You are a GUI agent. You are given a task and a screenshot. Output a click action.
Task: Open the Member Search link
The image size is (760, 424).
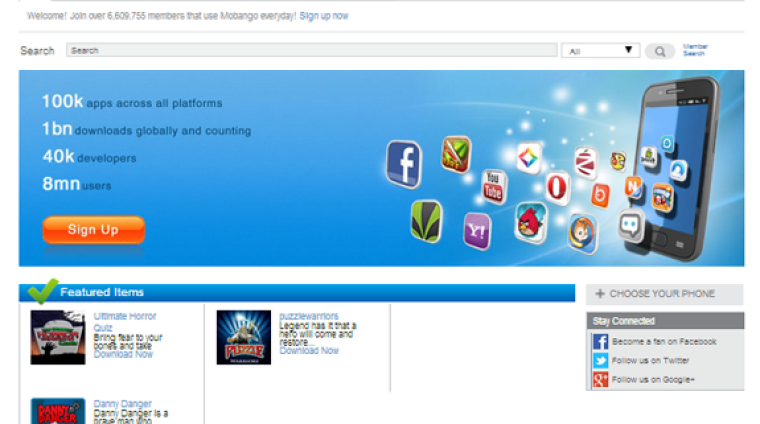point(695,50)
